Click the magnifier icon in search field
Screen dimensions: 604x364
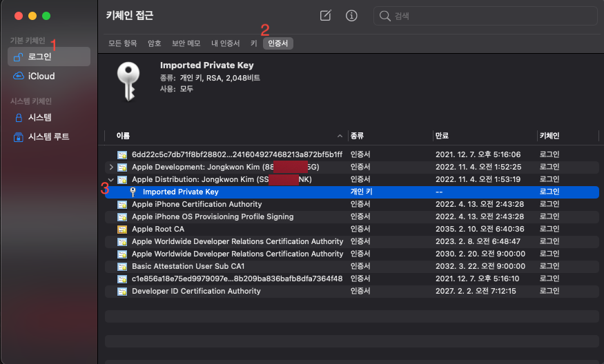click(384, 16)
